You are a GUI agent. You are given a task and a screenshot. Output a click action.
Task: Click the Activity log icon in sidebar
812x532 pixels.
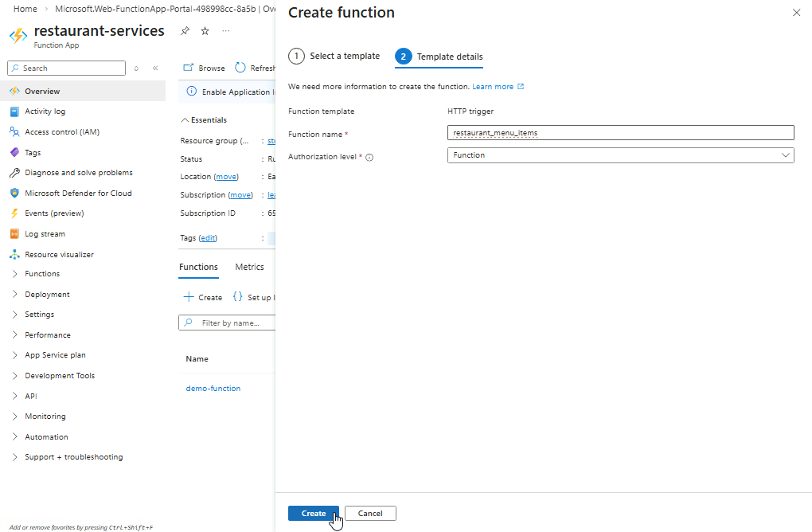14,111
